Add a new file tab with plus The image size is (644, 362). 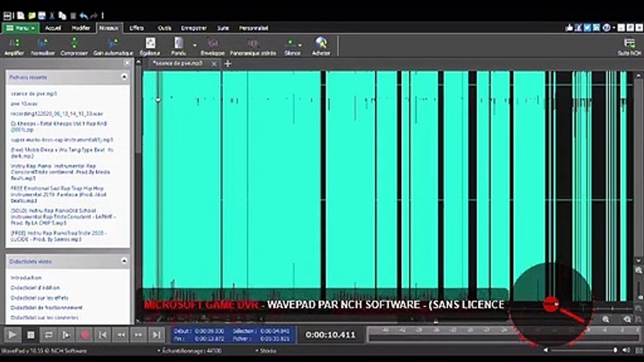(x=227, y=63)
